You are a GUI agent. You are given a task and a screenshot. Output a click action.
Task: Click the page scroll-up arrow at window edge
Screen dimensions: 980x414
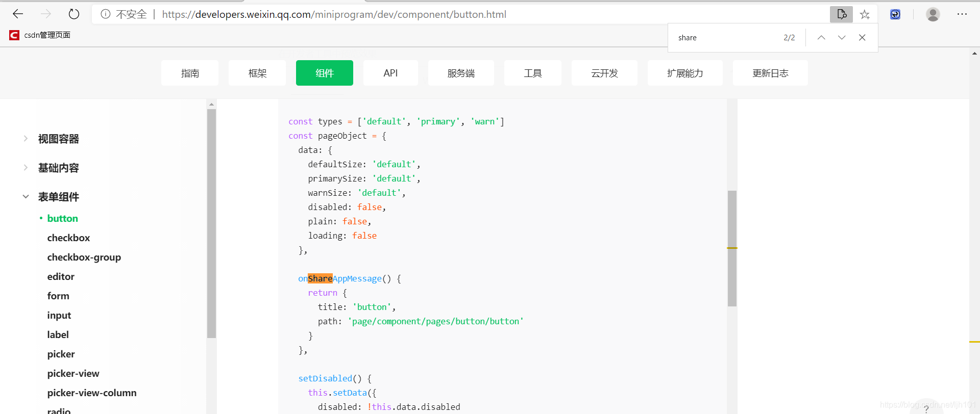[x=974, y=53]
